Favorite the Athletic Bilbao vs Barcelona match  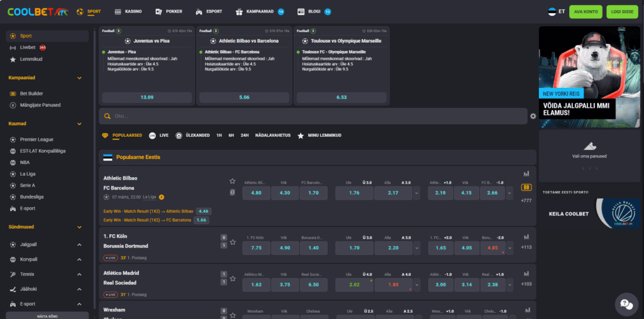pyautogui.click(x=233, y=181)
